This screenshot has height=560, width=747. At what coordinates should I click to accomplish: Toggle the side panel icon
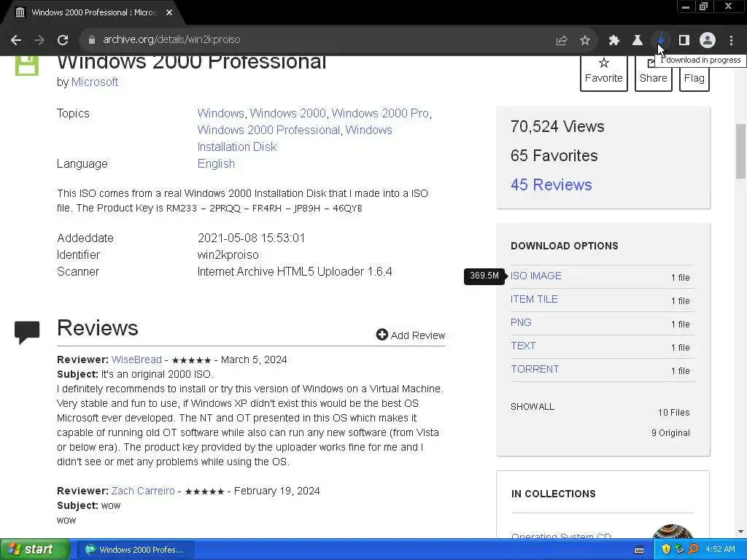pos(684,41)
